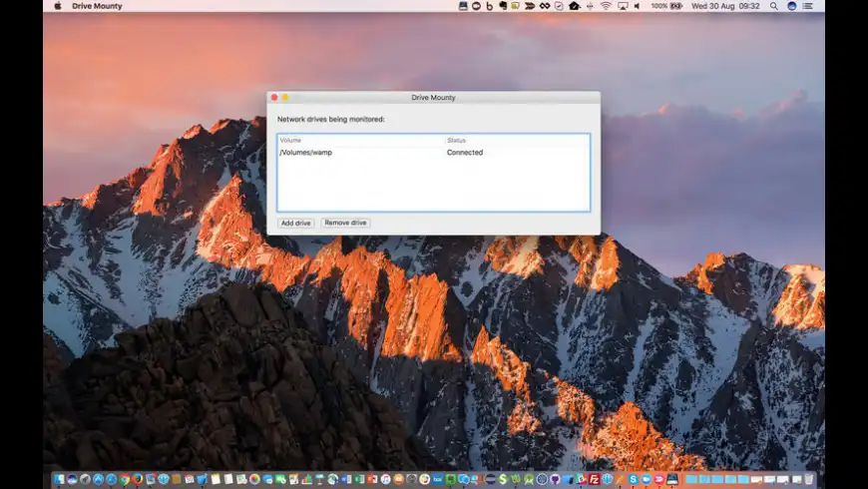Open the AirPlay display menu icon
Image resolution: width=868 pixels, height=489 pixels.
623,6
